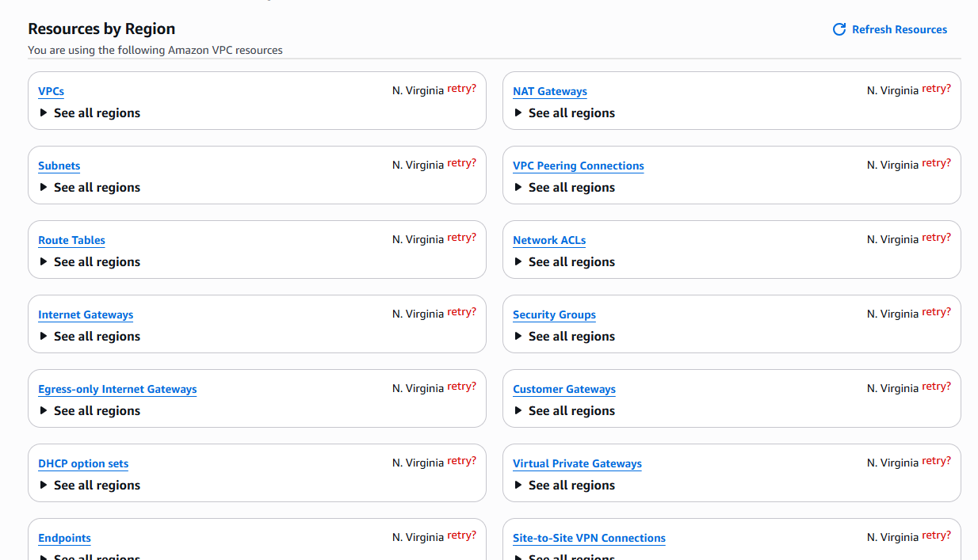The height and width of the screenshot is (560, 978).
Task: Open DHCP option sets link
Action: tap(83, 463)
